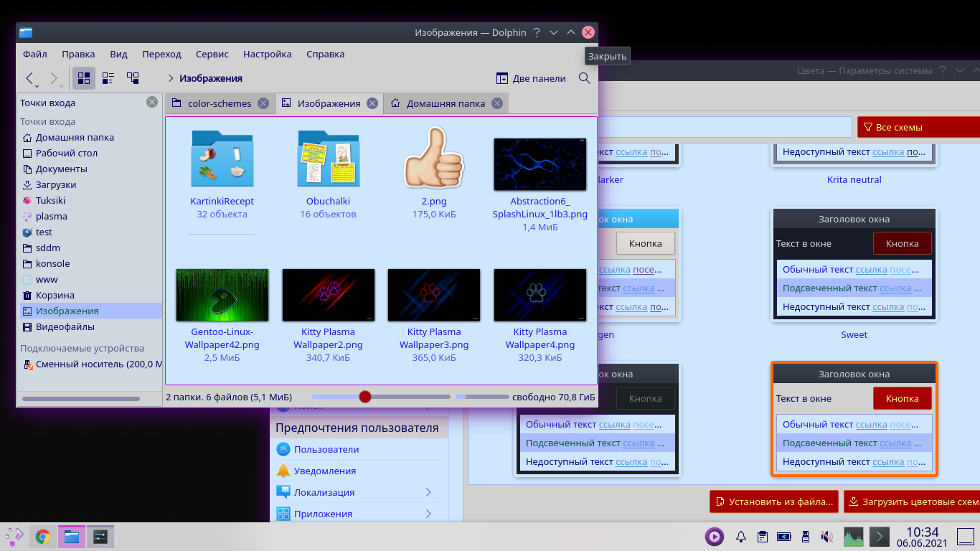Select Kitty Plasma Wallpaper2.png thumbnail

[329, 295]
